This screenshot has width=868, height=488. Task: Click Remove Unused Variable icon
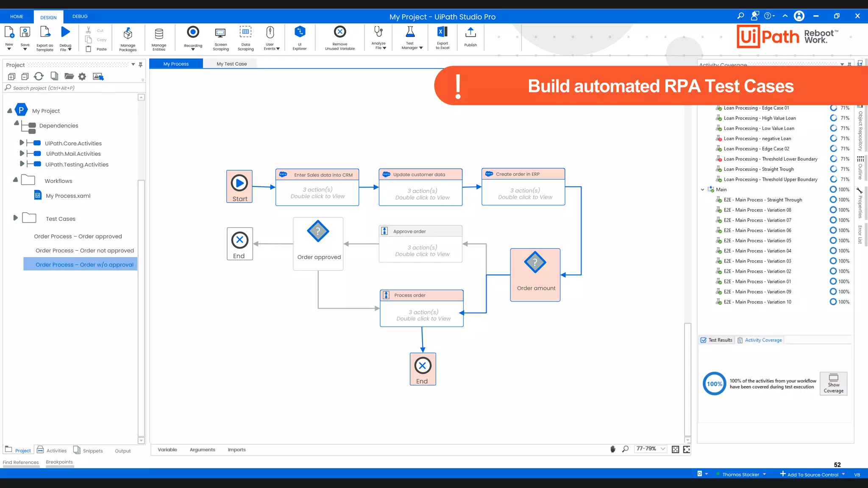point(339,33)
